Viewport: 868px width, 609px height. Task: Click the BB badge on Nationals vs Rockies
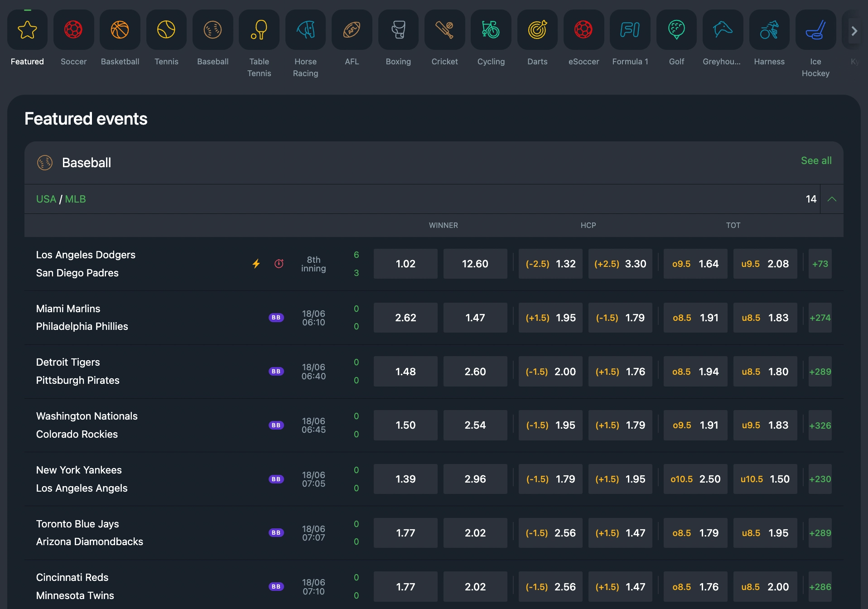276,425
